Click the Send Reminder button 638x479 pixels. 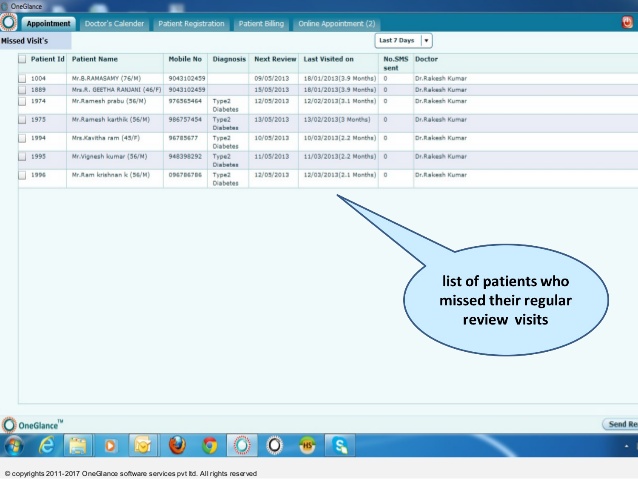click(x=620, y=424)
